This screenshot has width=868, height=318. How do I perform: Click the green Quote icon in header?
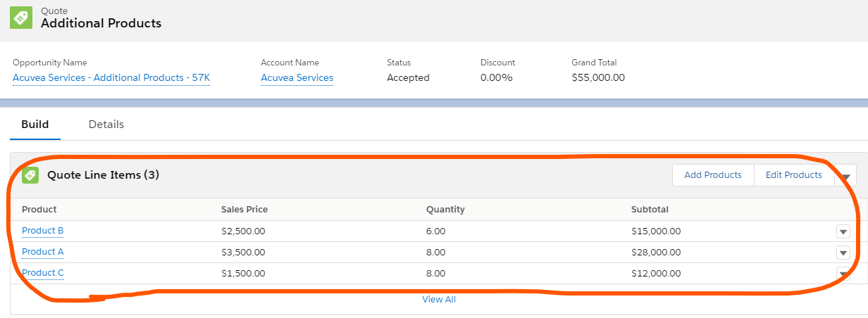(20, 17)
